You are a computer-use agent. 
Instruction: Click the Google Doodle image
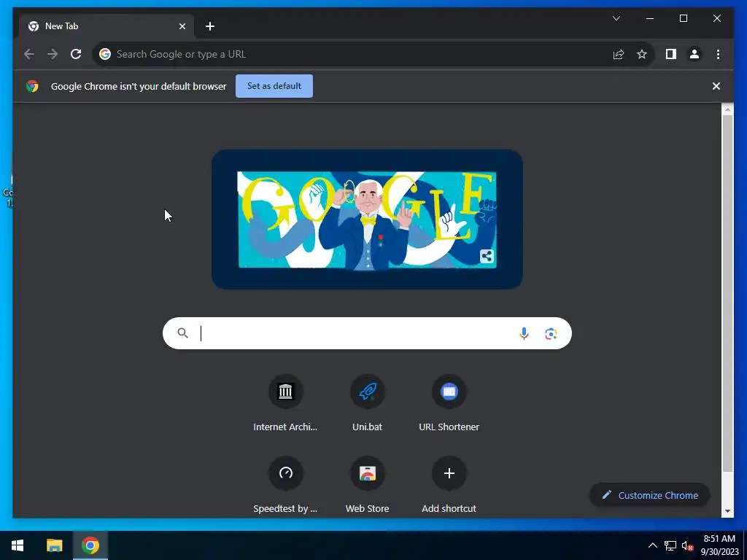coord(368,219)
